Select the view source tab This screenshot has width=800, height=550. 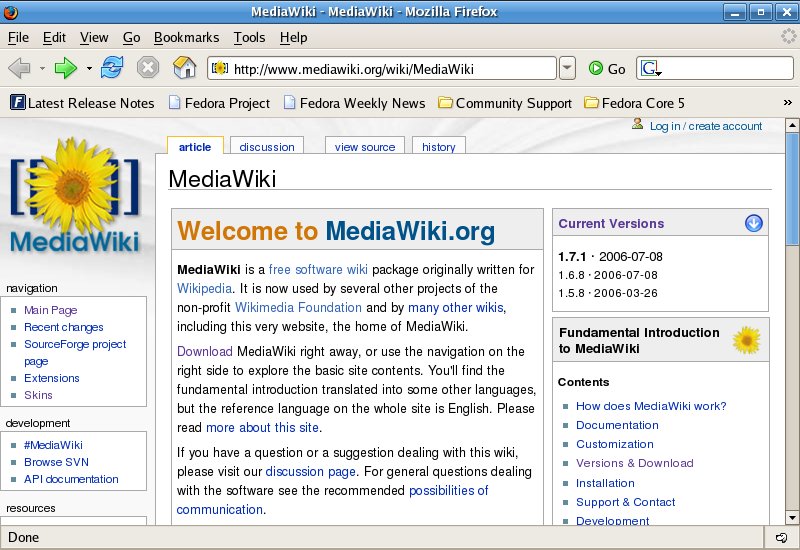[x=365, y=146]
